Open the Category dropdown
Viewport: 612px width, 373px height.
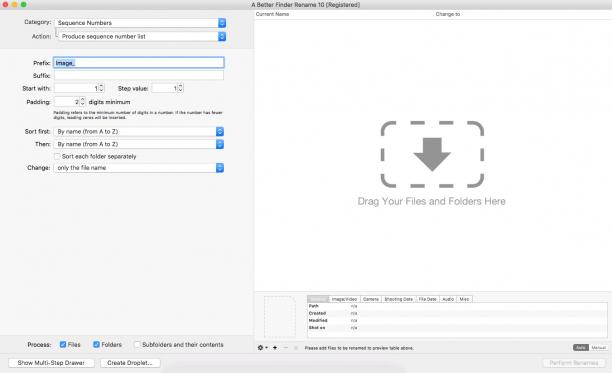tap(140, 23)
